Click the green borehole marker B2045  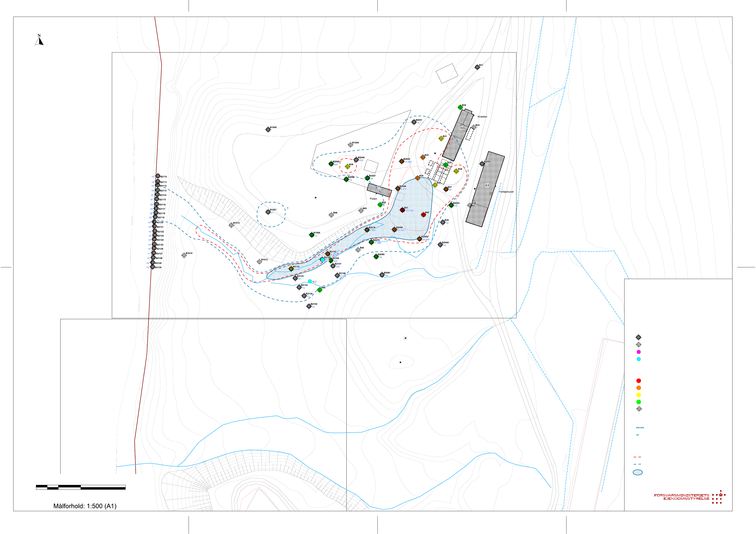[331, 164]
